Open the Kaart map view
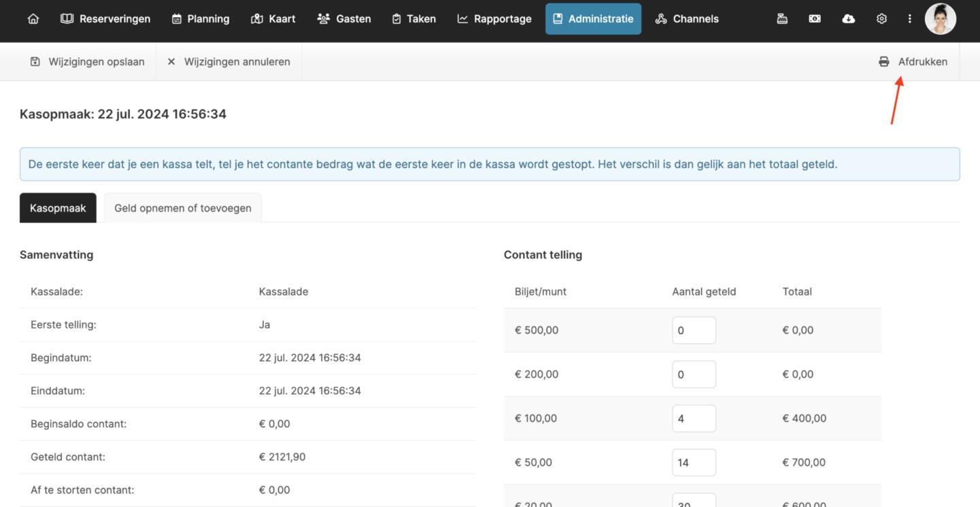This screenshot has width=980, height=507. pos(273,19)
